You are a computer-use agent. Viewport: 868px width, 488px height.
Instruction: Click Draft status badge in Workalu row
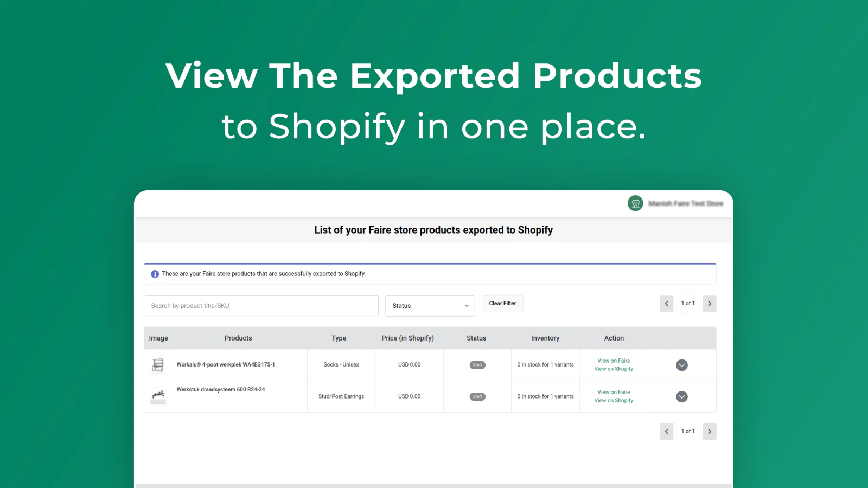click(x=477, y=365)
